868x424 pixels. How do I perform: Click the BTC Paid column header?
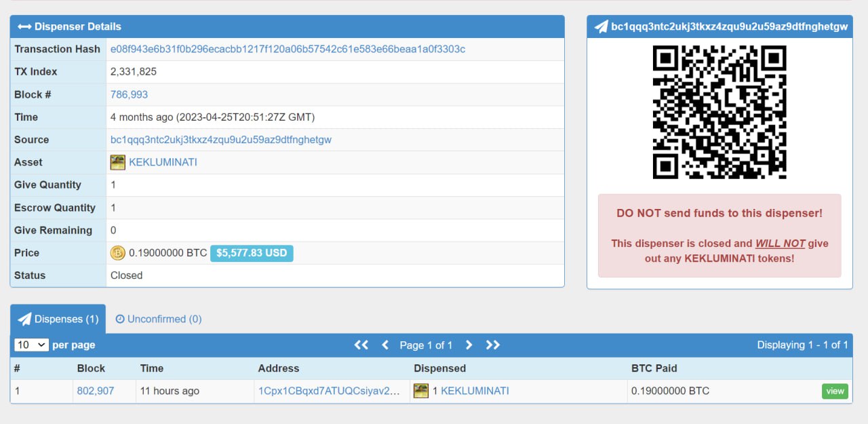pyautogui.click(x=654, y=368)
